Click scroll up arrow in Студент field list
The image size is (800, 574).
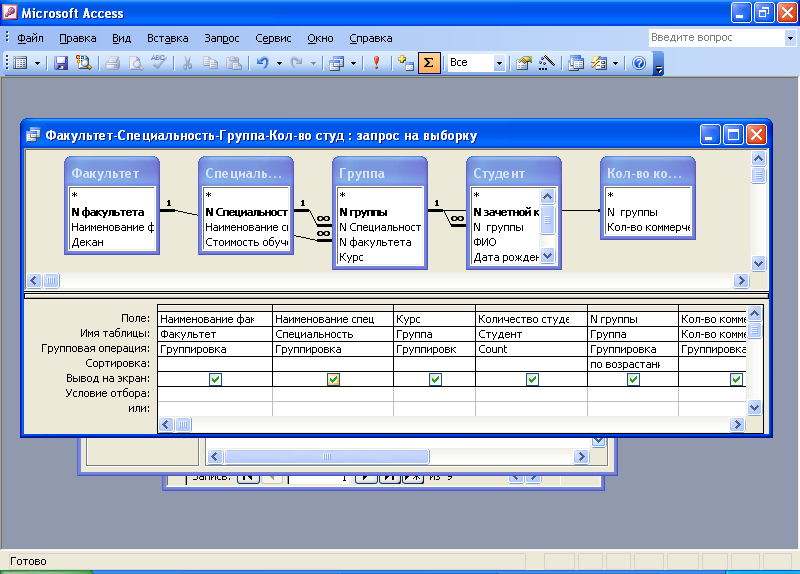(x=547, y=196)
